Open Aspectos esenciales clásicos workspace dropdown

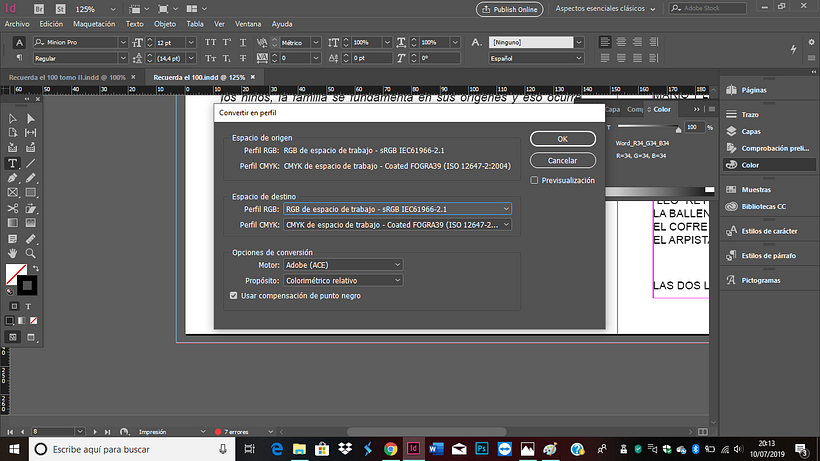tap(605, 9)
